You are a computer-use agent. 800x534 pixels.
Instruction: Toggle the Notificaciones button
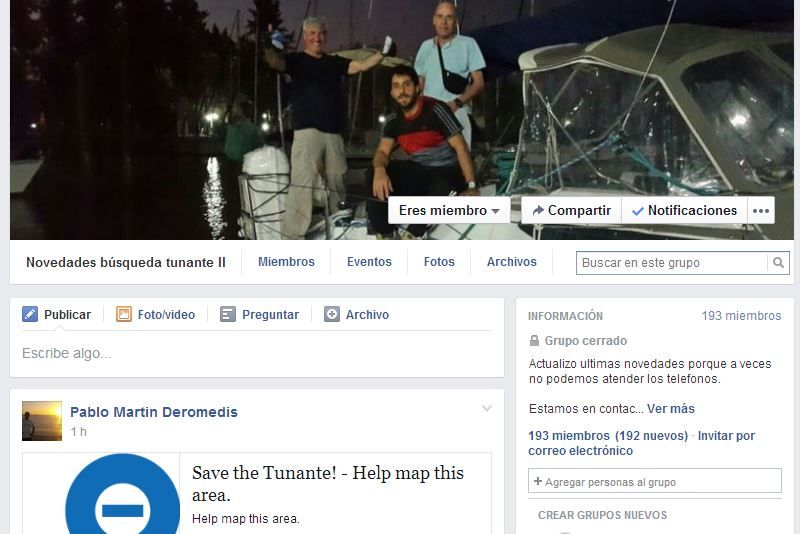point(684,210)
